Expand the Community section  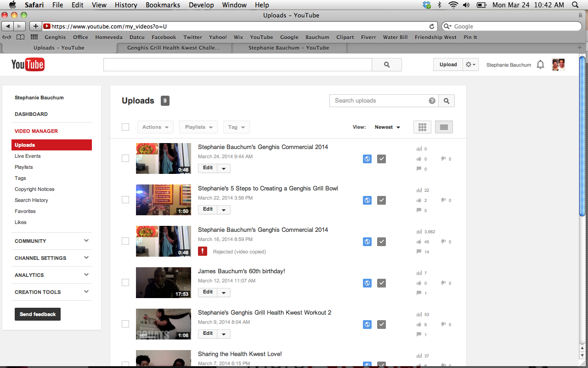[51, 241]
